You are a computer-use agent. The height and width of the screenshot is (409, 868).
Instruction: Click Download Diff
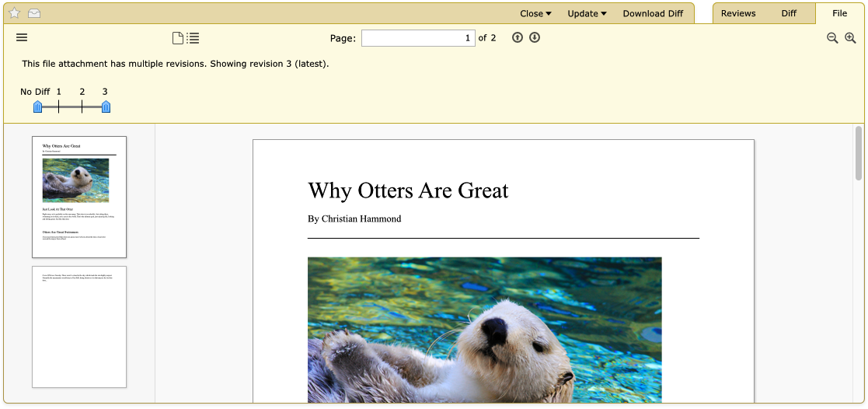click(653, 14)
